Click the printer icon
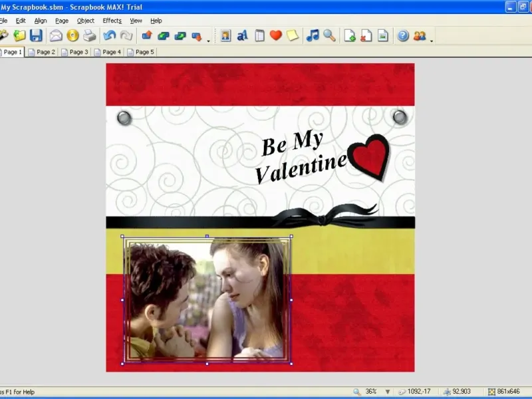 tap(90, 35)
